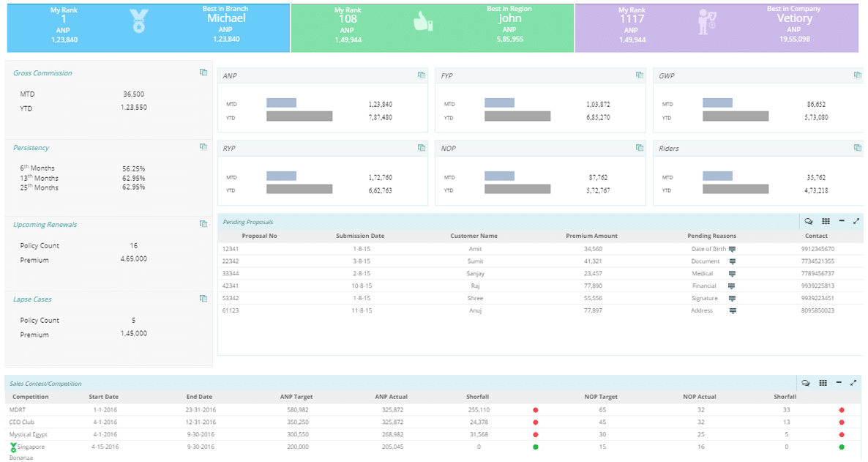Click the Medical pending reason note icon

pyautogui.click(x=733, y=274)
